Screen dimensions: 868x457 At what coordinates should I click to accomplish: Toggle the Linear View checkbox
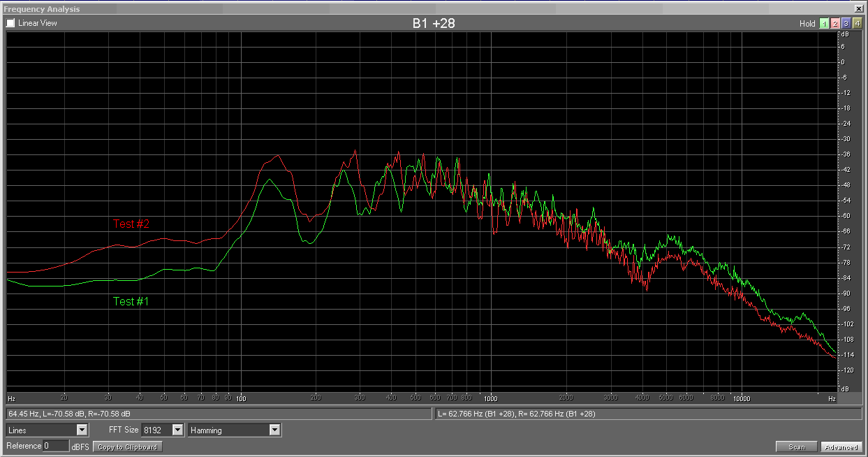pyautogui.click(x=10, y=23)
